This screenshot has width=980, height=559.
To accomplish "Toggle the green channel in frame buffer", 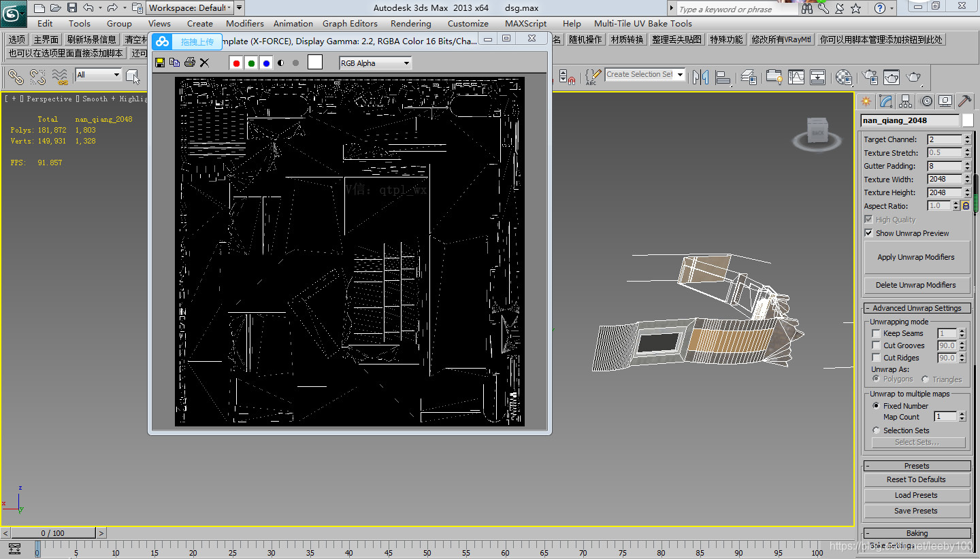I will coord(251,63).
